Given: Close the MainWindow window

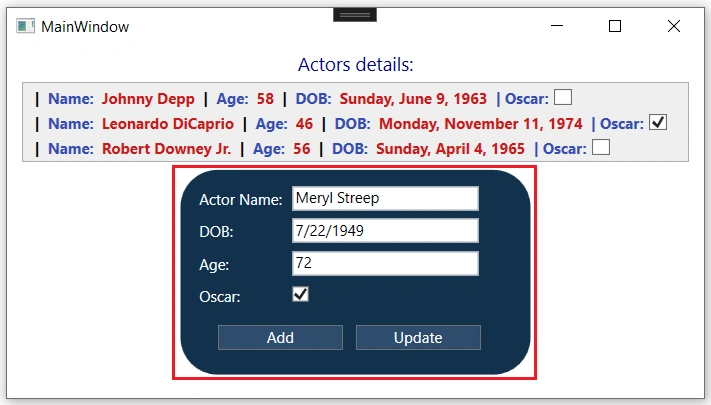Looking at the screenshot, I should (x=674, y=26).
